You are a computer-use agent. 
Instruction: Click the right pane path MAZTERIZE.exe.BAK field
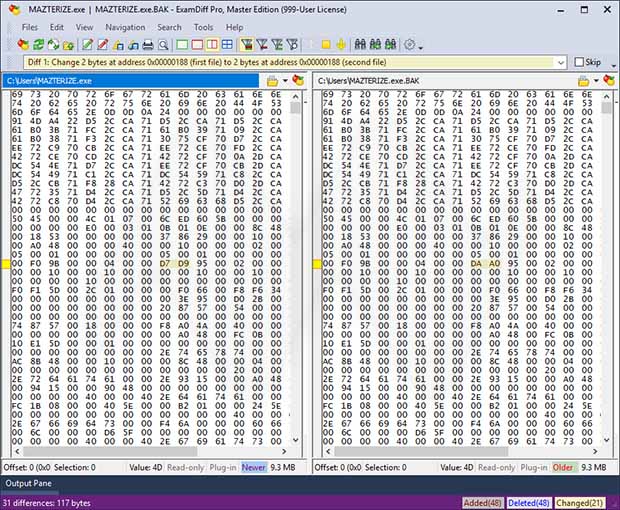coord(443,81)
